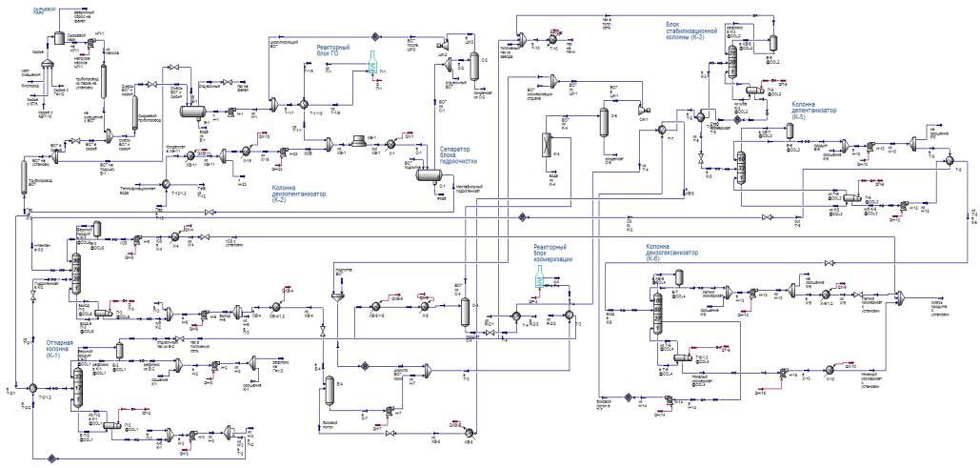Click the vertical vessel Е-4 icon

[x=329, y=391]
